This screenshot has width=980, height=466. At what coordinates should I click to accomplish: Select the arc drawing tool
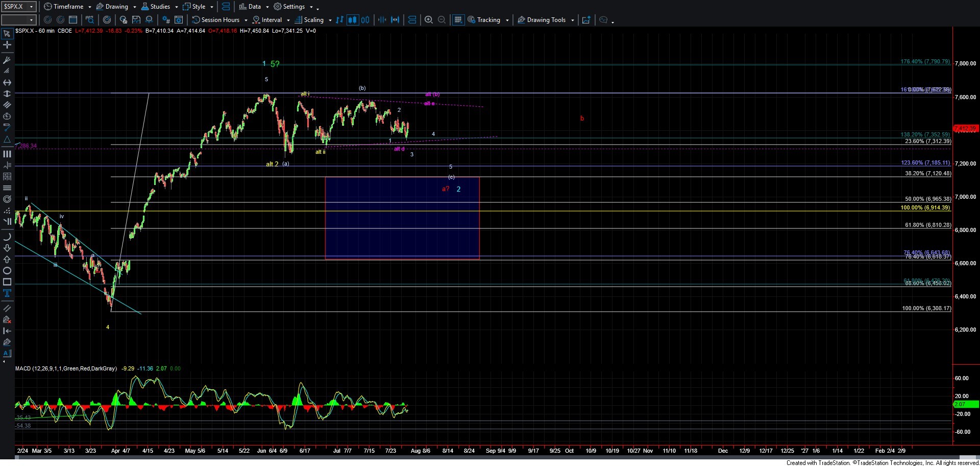(7, 237)
